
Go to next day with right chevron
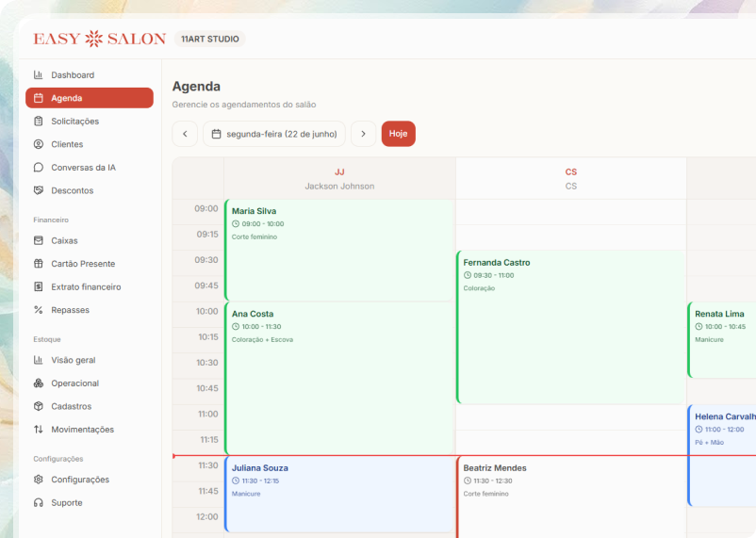pos(363,134)
